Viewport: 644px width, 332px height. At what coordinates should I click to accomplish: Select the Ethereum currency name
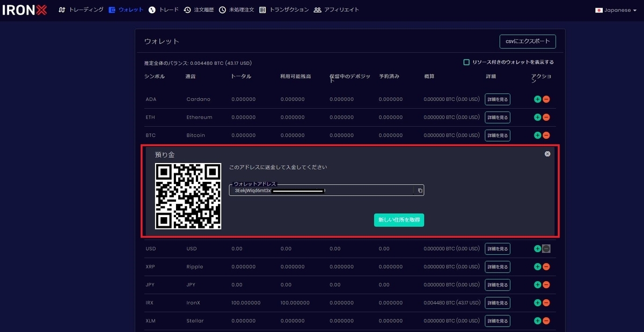(x=200, y=117)
